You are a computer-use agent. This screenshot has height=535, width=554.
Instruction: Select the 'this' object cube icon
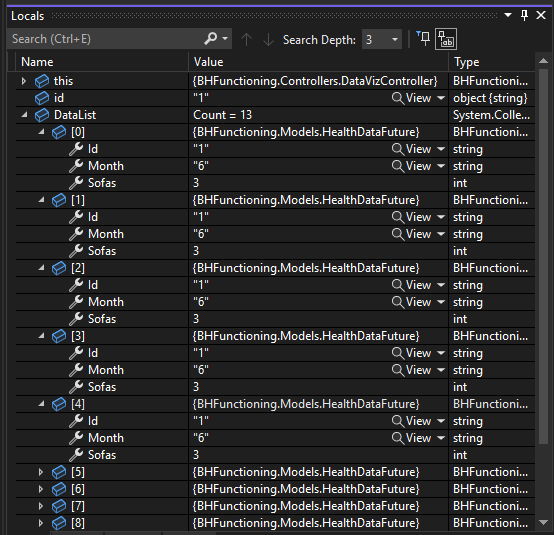point(42,81)
